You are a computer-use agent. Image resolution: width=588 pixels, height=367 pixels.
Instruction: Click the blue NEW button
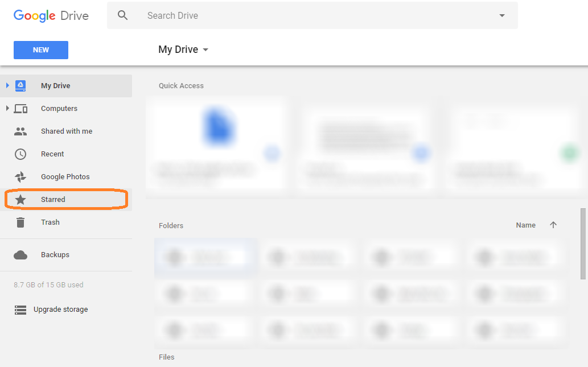[x=41, y=50]
